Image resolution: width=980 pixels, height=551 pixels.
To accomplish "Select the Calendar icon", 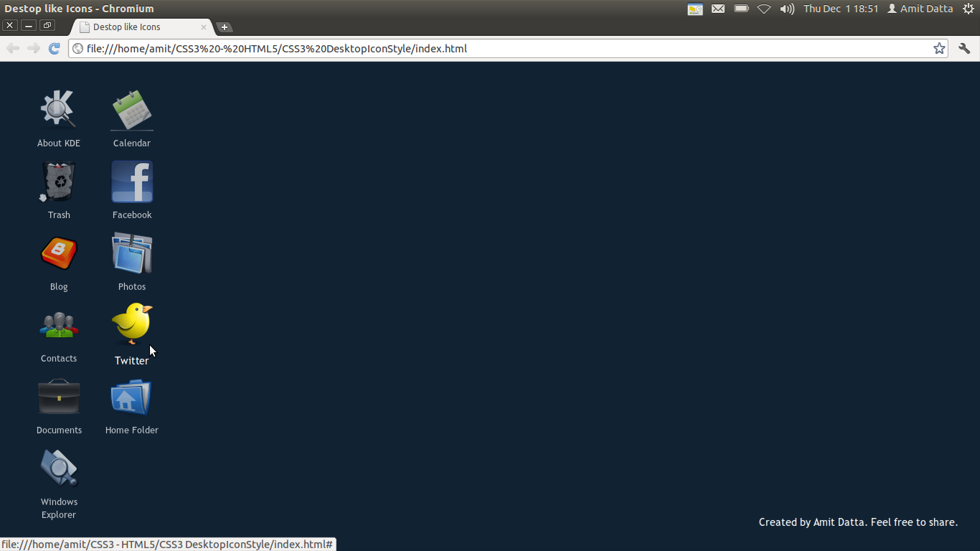I will 131,110.
